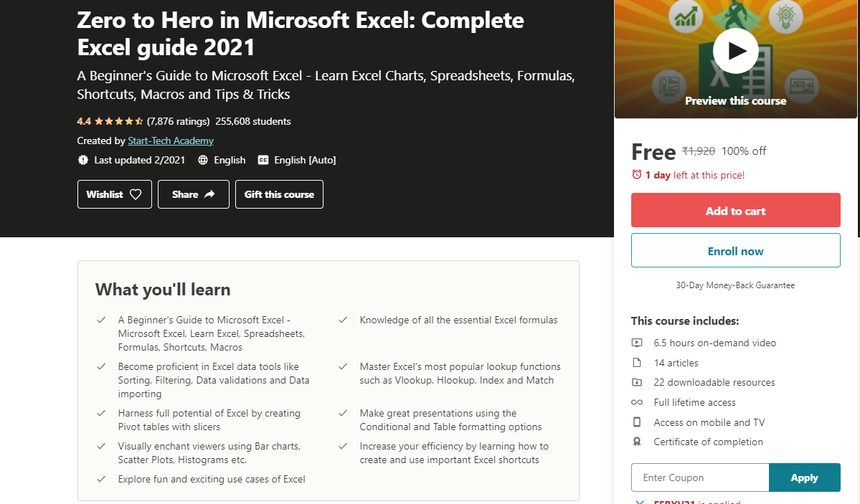The image size is (860, 504).
Task: Click the Free price label
Action: point(653,152)
